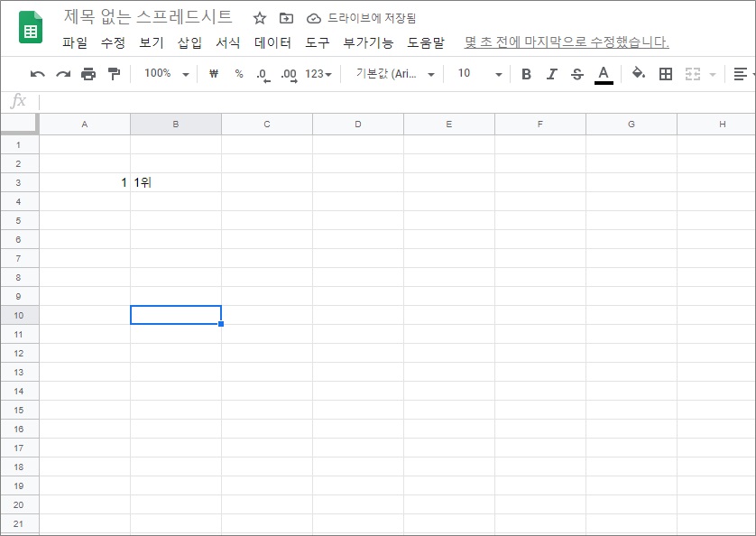Select column D header
This screenshot has height=536, width=756.
(x=358, y=124)
